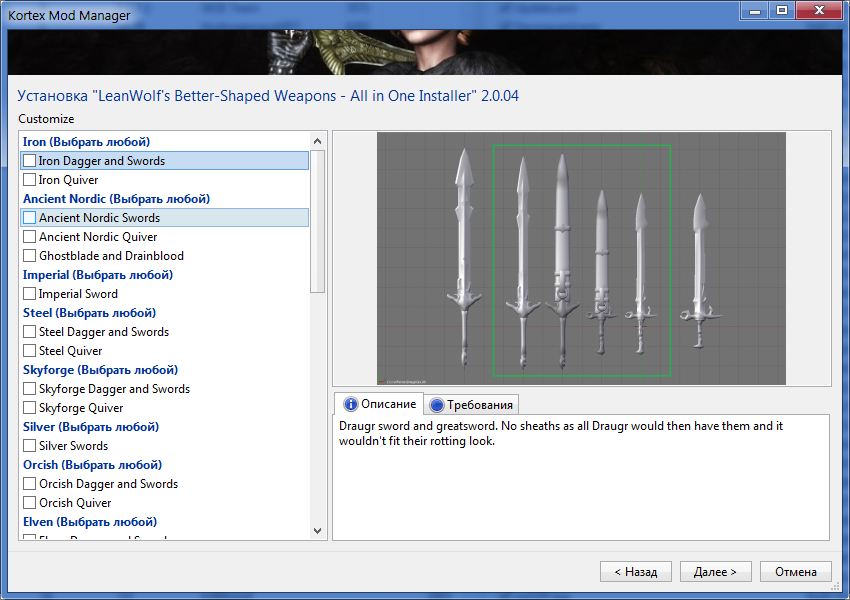Toggle the Ancient Nordic Swords checkbox

pos(30,218)
